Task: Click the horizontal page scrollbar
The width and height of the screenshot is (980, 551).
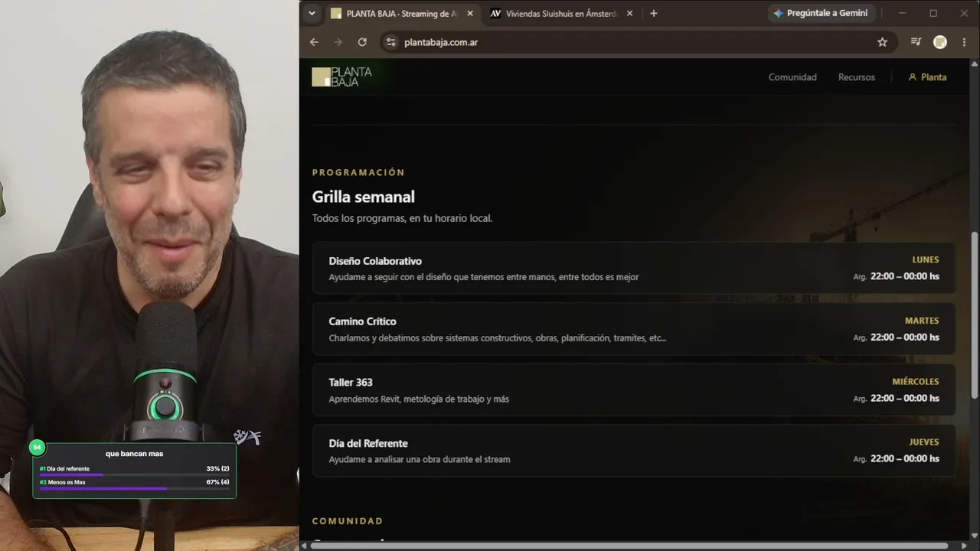Action: [x=628, y=546]
